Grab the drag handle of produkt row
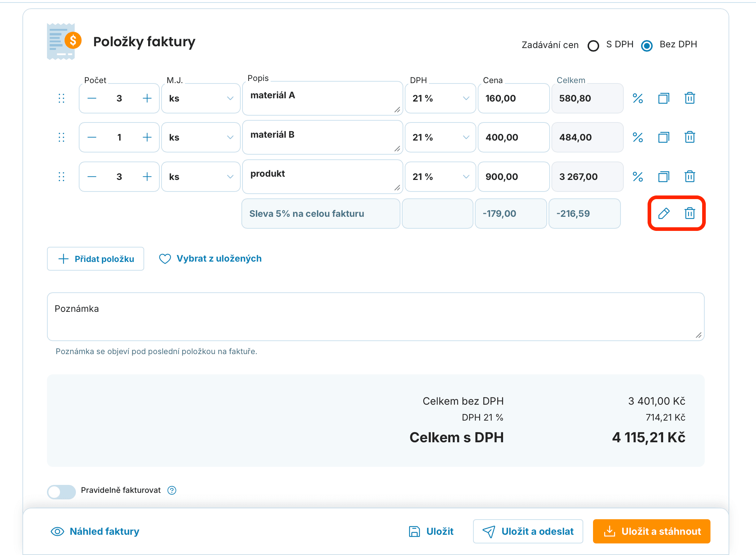The width and height of the screenshot is (756, 555). click(x=61, y=177)
